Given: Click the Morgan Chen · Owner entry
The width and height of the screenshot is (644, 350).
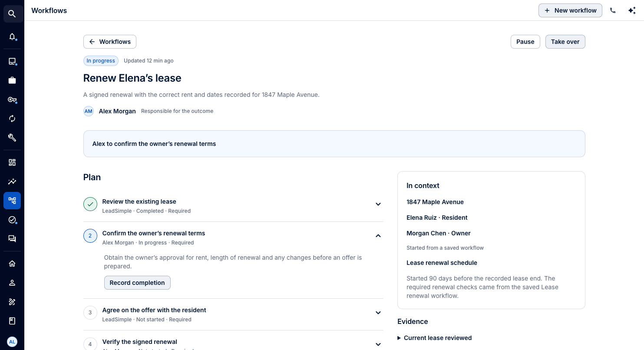Looking at the screenshot, I should (x=439, y=233).
